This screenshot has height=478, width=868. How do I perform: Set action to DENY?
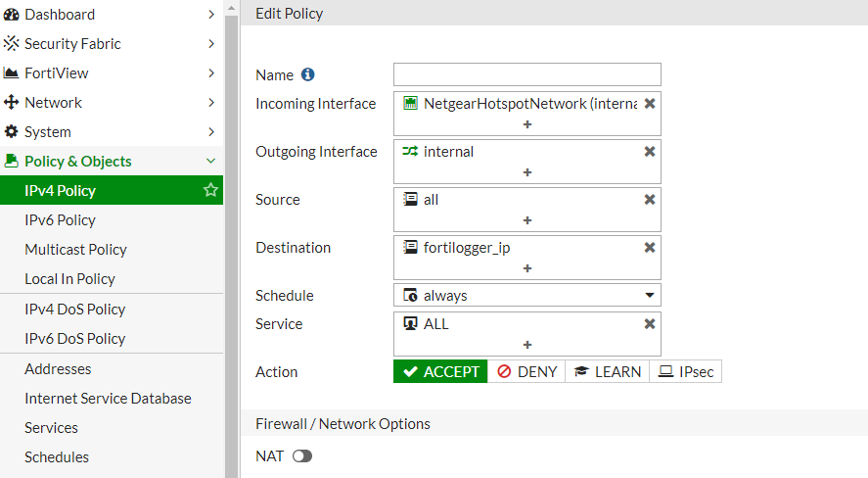click(x=526, y=371)
